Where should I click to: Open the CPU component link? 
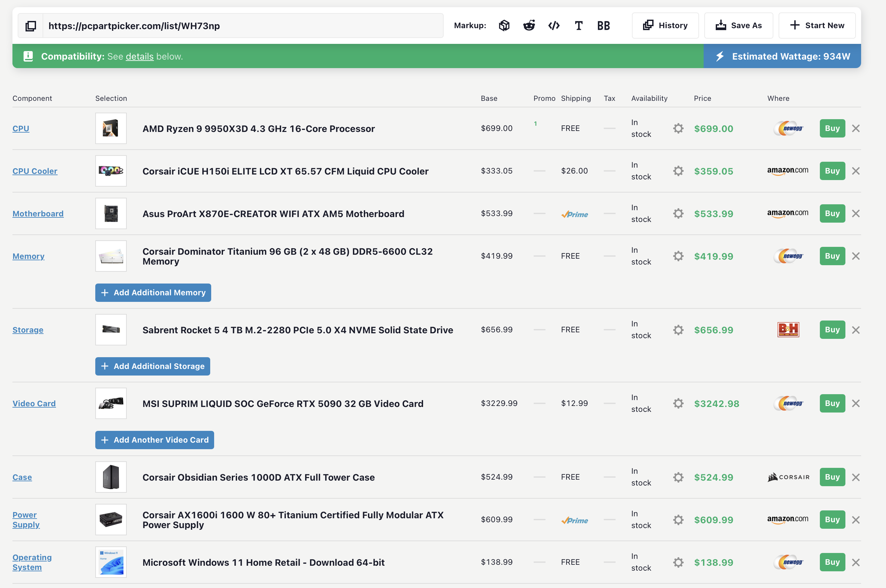(21, 129)
